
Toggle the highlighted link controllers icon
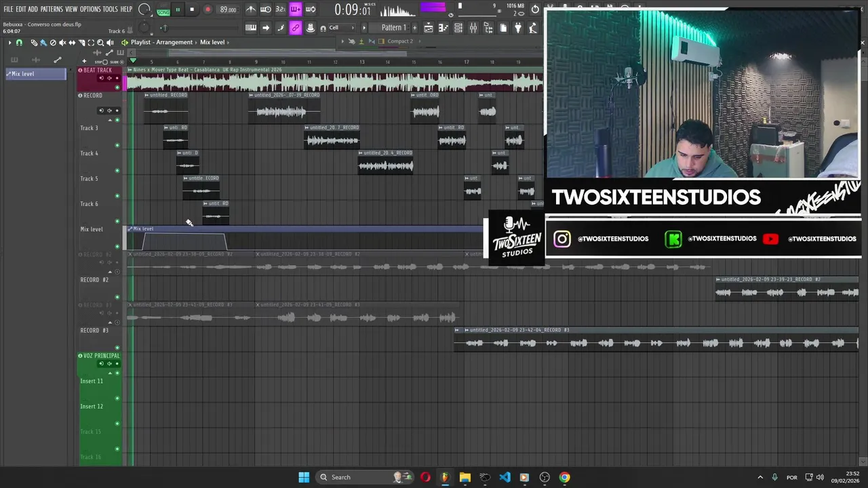pyautogui.click(x=296, y=28)
